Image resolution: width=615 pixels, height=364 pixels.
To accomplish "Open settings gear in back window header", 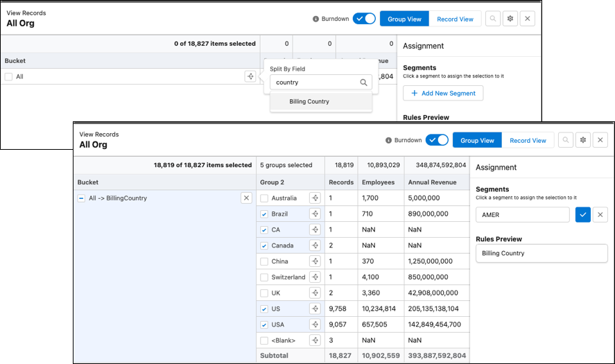I will tap(510, 19).
